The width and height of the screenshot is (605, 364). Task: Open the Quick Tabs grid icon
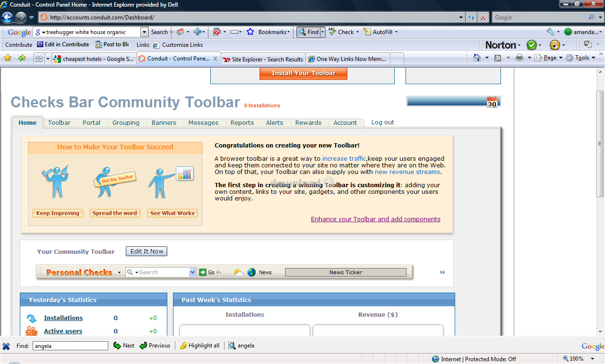39,59
